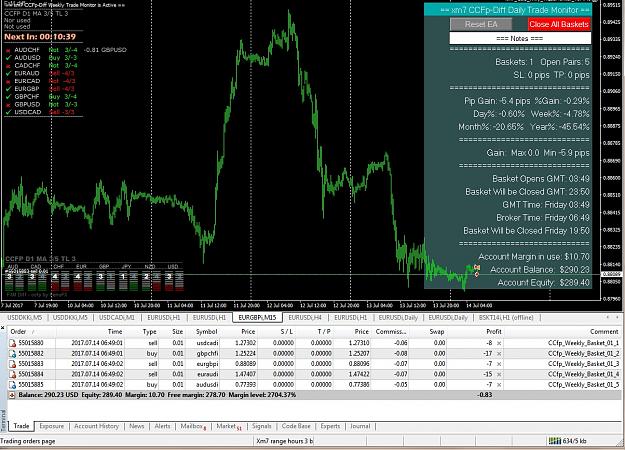This screenshot has width=625, height=450.
Task: Click the Account Equity: $289.40 line
Action: point(543,283)
